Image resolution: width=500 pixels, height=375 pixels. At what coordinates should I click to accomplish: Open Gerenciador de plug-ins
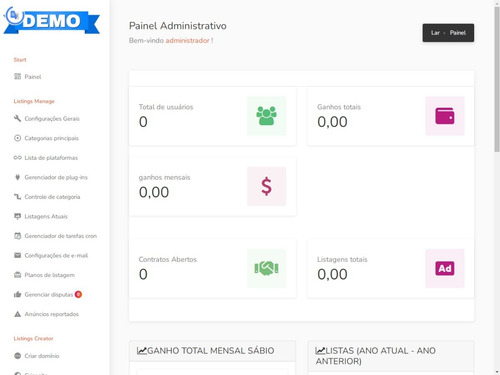point(56,177)
